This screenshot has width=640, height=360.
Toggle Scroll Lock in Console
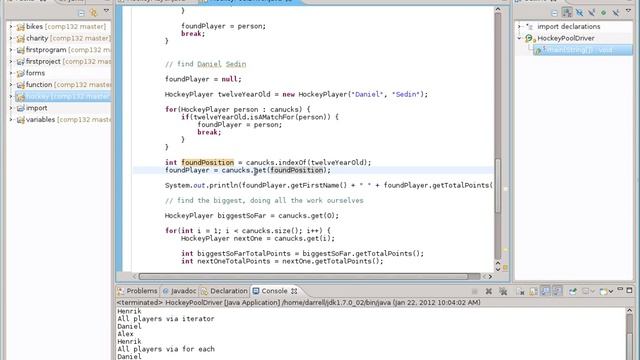point(533,291)
